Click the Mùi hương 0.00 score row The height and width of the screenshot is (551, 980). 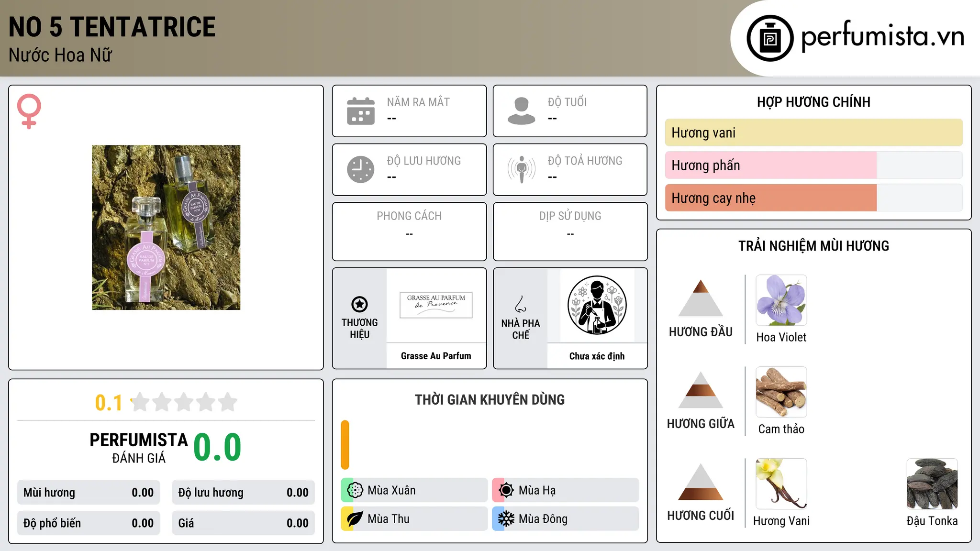pyautogui.click(x=89, y=493)
